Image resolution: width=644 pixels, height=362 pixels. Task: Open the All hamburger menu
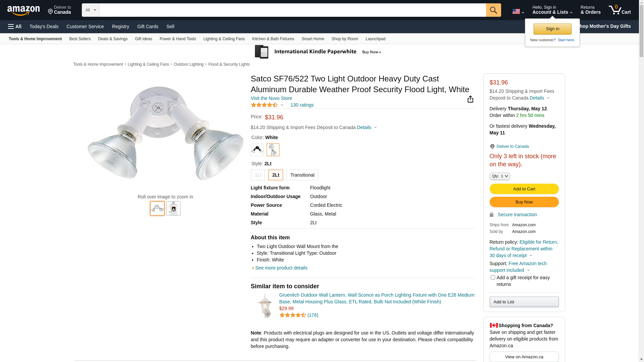tap(15, 26)
